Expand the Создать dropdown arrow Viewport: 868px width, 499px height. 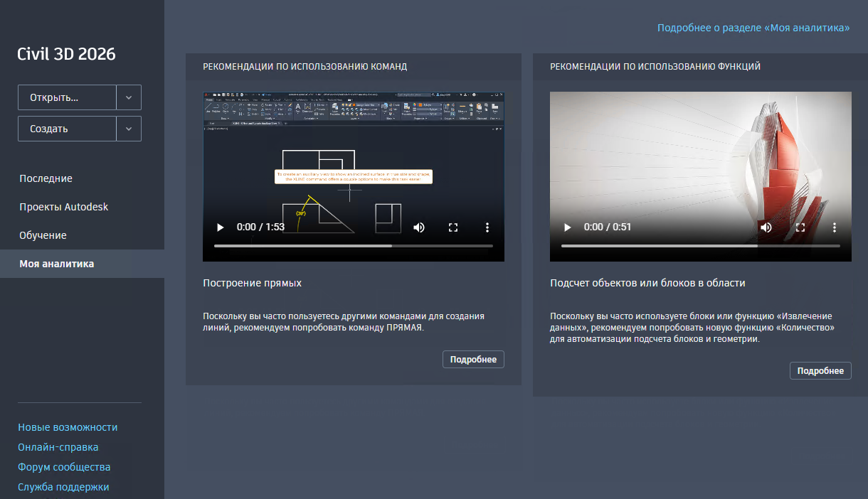(x=129, y=129)
